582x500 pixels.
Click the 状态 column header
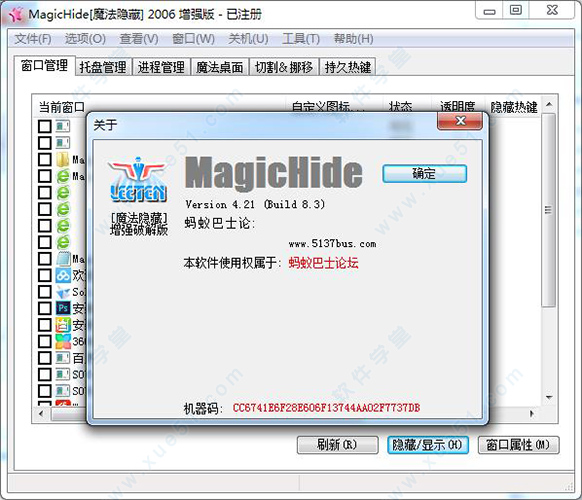pyautogui.click(x=400, y=107)
